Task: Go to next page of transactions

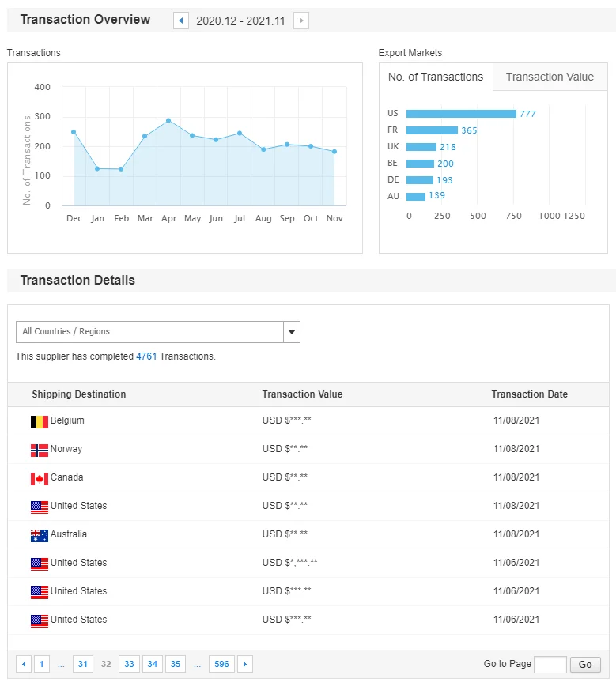Action: click(245, 664)
